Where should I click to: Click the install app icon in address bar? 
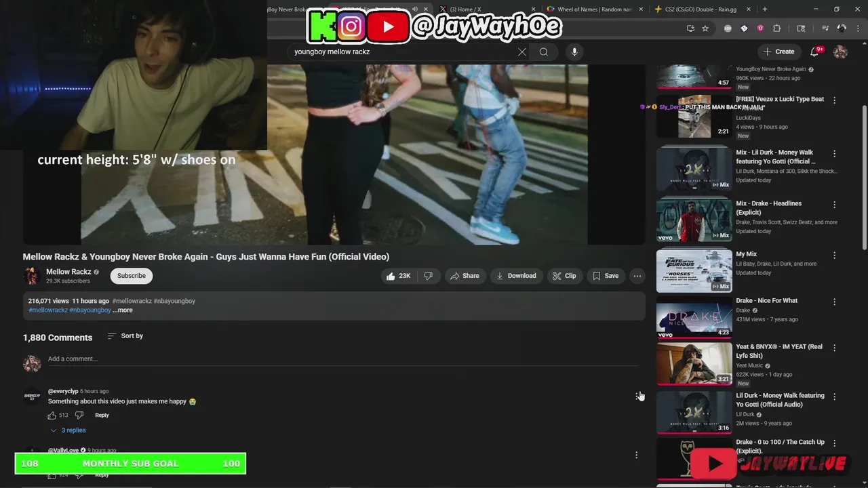pos(690,28)
